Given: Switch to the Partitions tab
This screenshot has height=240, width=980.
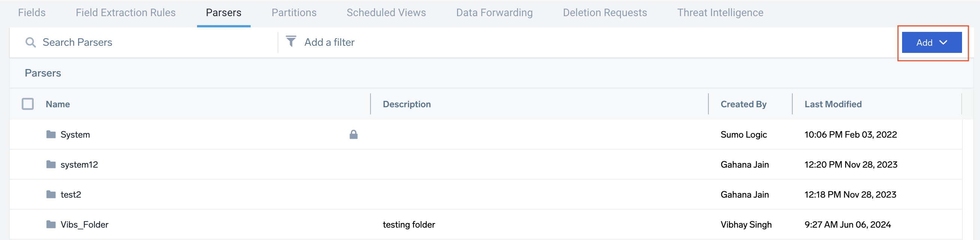Looking at the screenshot, I should 294,12.
